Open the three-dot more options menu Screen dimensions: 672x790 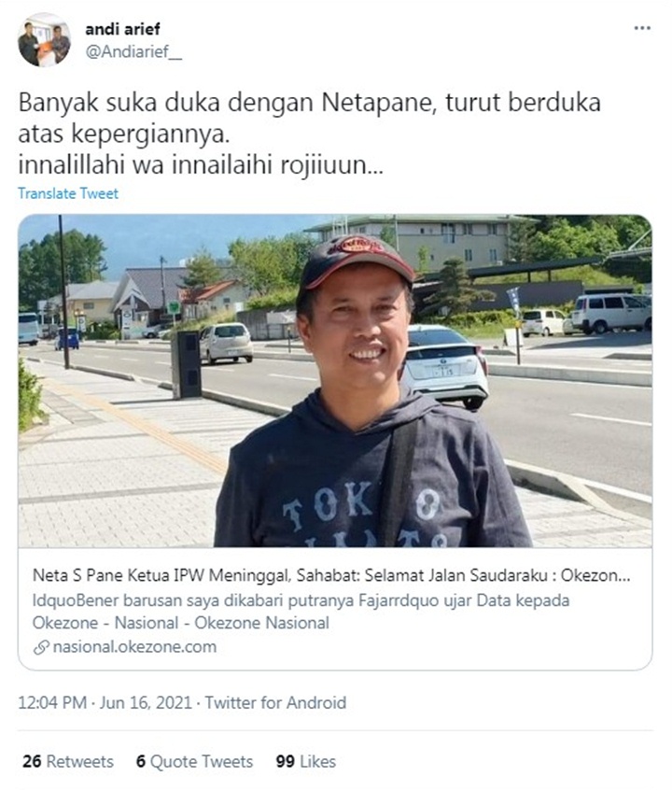point(642,28)
